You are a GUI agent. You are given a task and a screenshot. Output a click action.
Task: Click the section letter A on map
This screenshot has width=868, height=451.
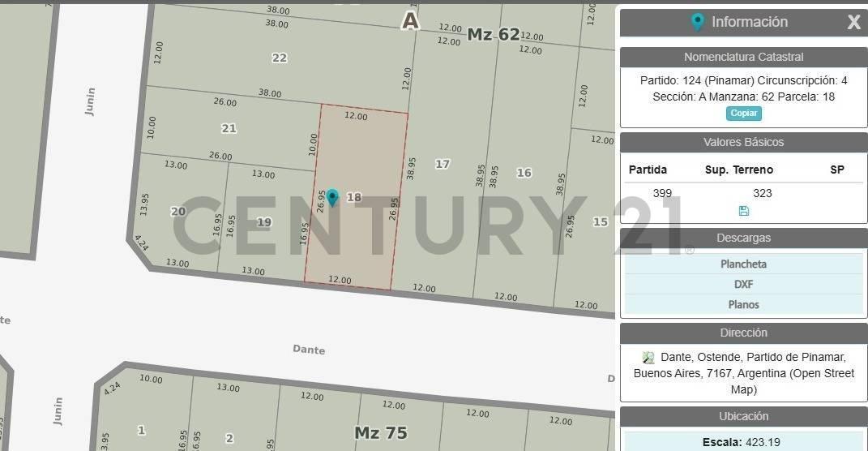coord(409,21)
